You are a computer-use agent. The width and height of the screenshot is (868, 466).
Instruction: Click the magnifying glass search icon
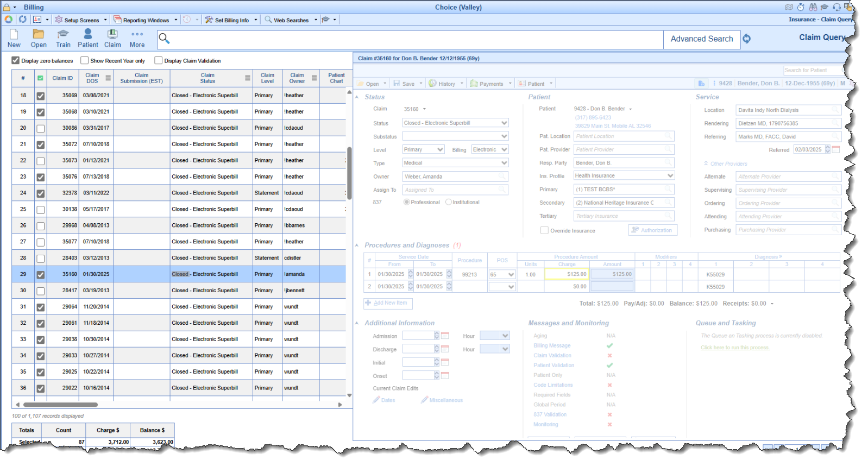(x=164, y=39)
